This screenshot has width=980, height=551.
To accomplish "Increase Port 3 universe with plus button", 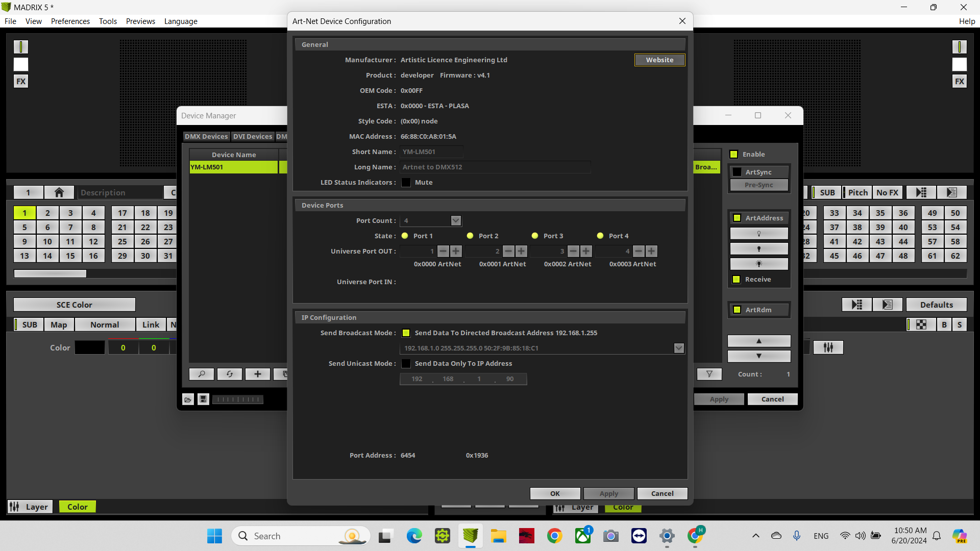I will [586, 251].
